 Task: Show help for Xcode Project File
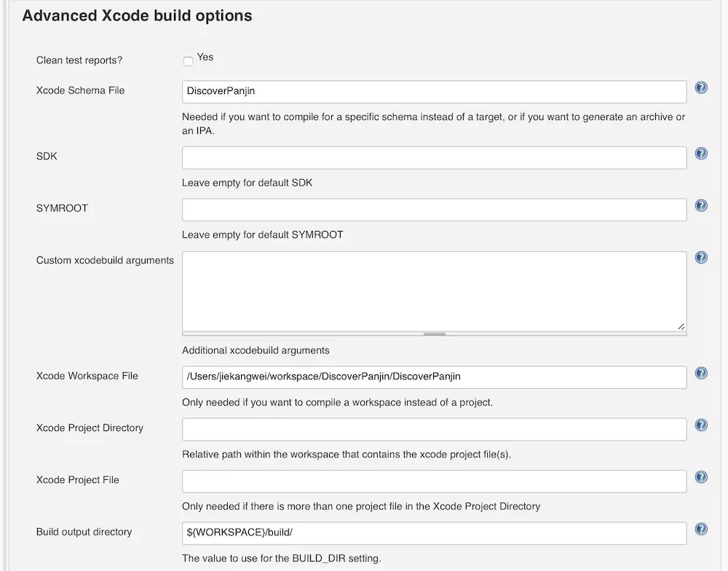tap(701, 477)
